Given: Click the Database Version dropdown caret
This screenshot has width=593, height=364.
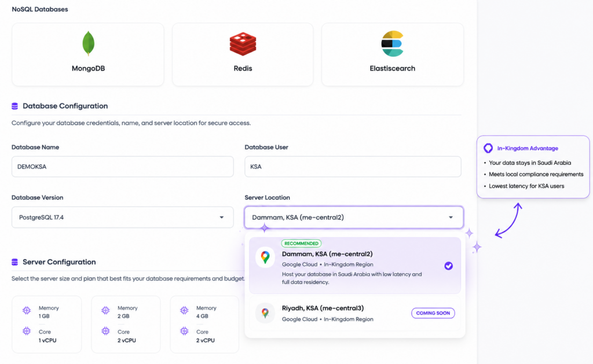Looking at the screenshot, I should 222,218.
